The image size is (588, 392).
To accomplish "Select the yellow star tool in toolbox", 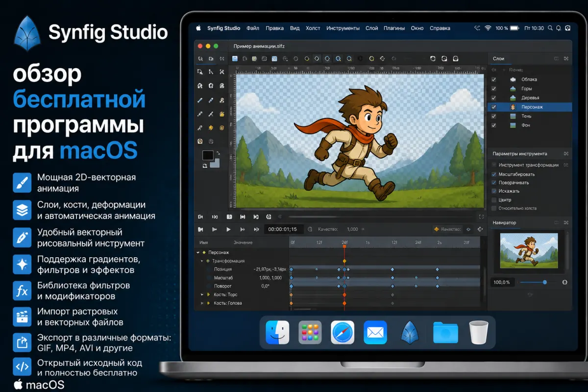I will click(211, 128).
